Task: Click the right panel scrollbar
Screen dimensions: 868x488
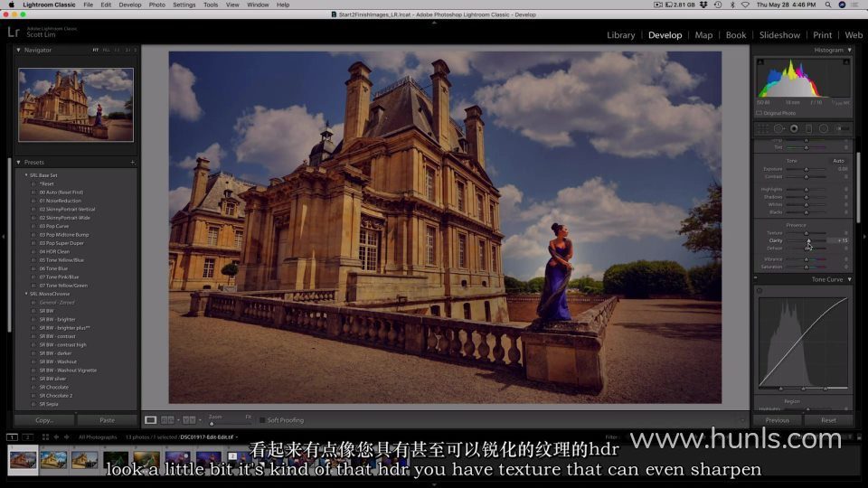Action: pos(857,188)
